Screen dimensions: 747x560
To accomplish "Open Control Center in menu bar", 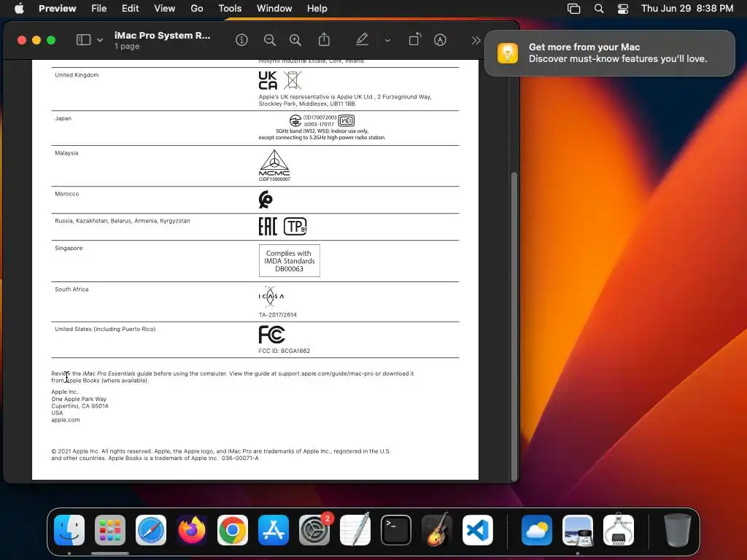I will click(623, 9).
